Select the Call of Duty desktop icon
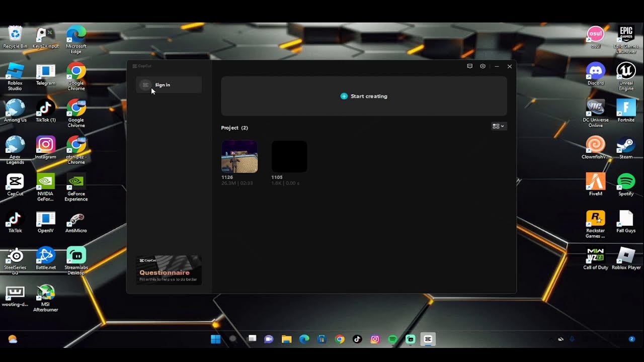 tap(596, 258)
